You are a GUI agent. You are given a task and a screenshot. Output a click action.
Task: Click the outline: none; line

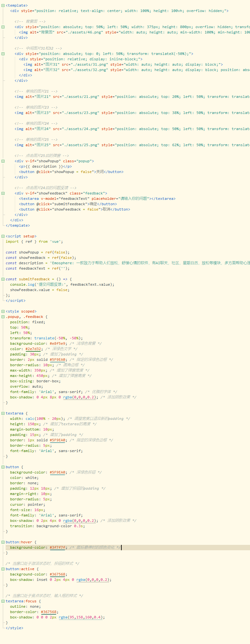point(26,606)
